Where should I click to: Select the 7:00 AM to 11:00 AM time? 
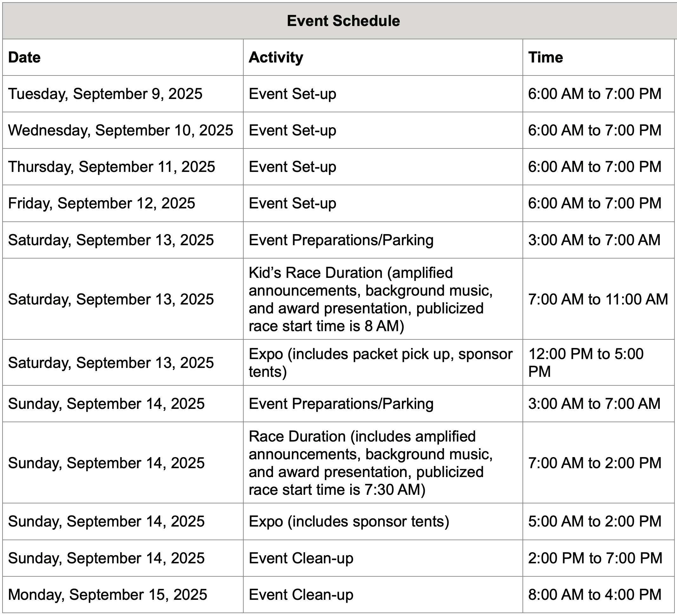coord(598,299)
